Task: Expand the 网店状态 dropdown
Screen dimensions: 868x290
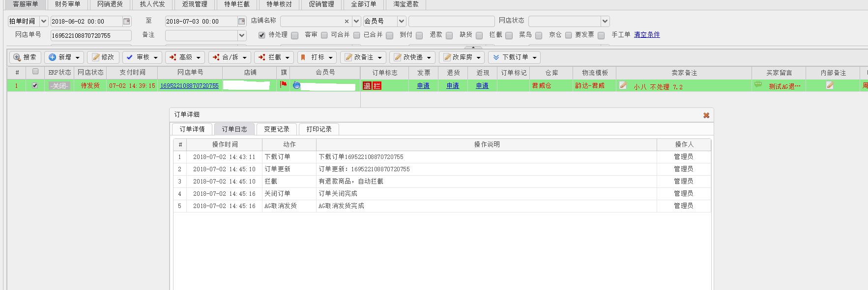Action: [605, 21]
